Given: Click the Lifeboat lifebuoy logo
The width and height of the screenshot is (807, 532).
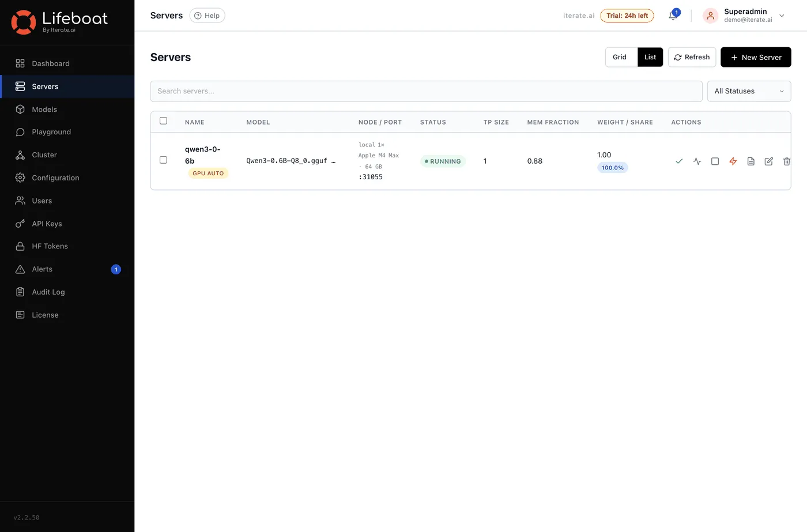Looking at the screenshot, I should point(24,22).
